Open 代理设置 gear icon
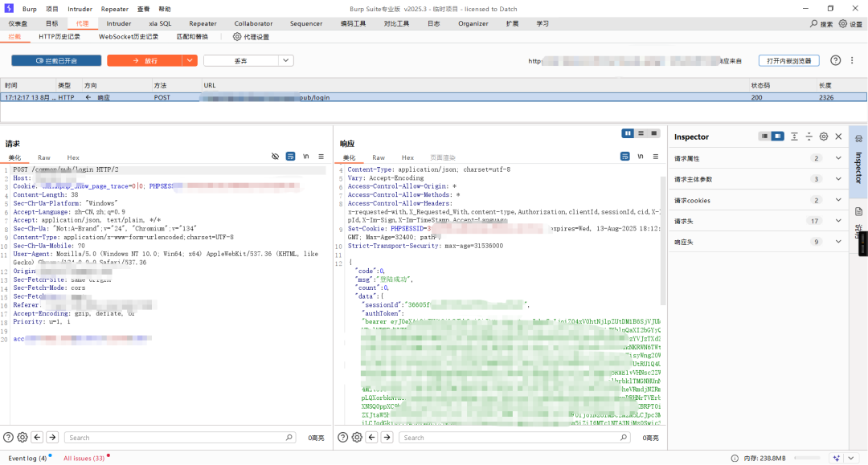Screen dimensions: 868x465 [237, 37]
